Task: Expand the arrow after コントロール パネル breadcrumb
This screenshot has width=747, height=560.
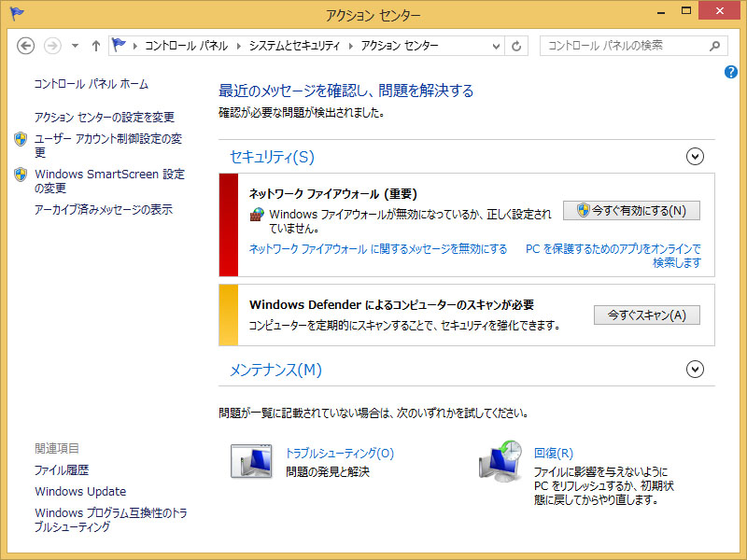Action: pos(239,46)
